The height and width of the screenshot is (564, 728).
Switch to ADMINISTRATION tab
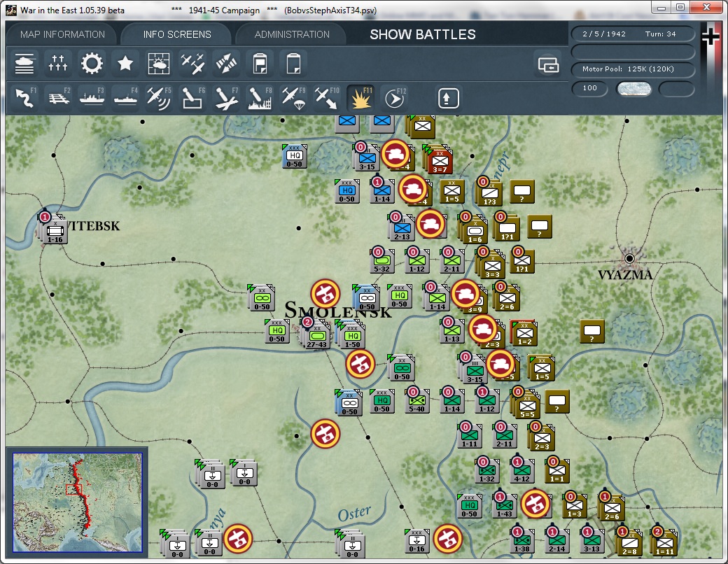pyautogui.click(x=292, y=34)
